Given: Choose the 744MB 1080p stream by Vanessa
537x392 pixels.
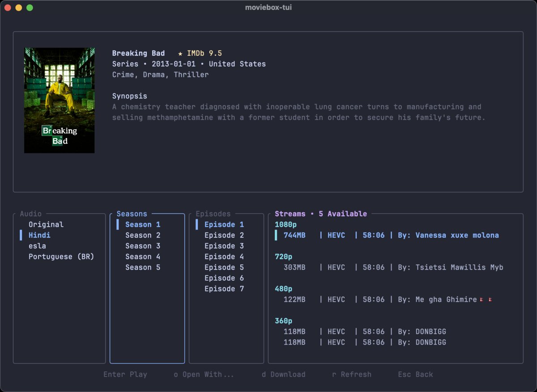Looking at the screenshot, I should click(x=391, y=235).
